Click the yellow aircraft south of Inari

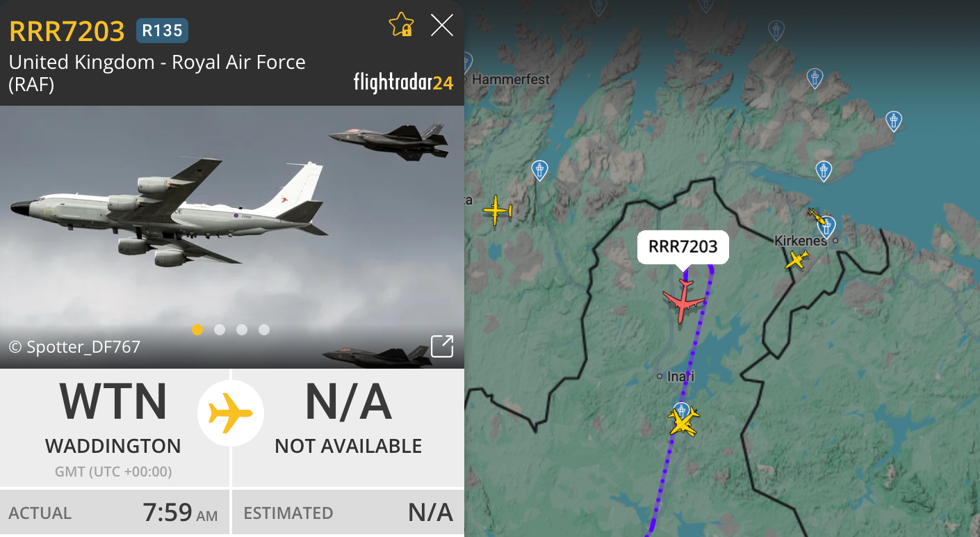click(x=683, y=422)
